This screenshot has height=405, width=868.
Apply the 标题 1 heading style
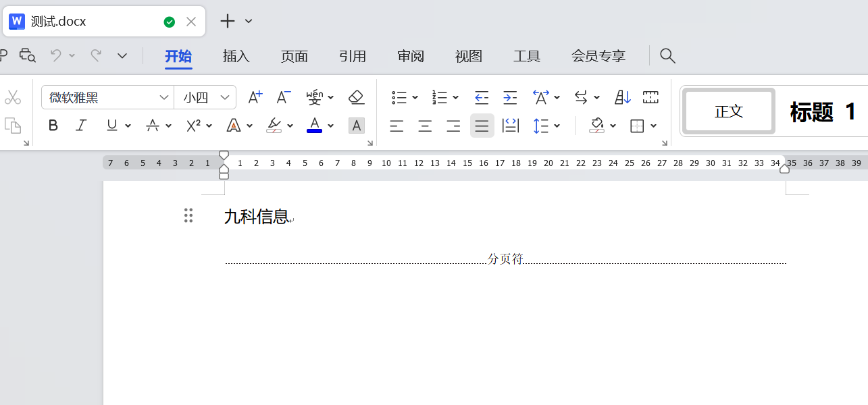tap(823, 111)
